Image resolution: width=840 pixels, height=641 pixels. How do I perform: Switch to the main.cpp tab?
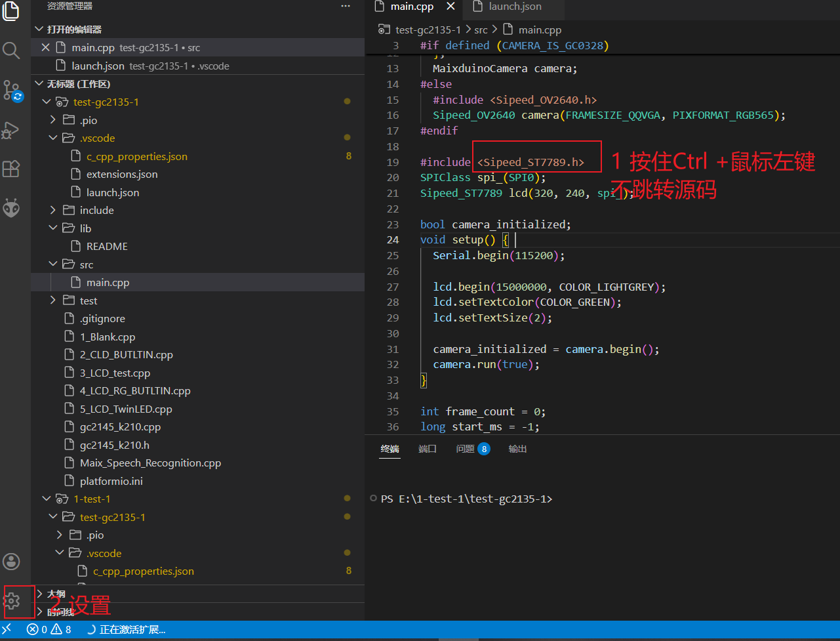tap(412, 7)
